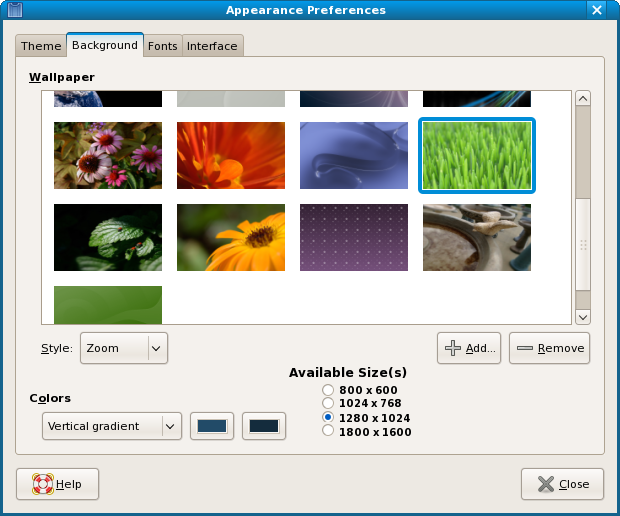Pick the black with blue streaks wallpaper
Viewport: 620px width, 516px height.
(x=477, y=99)
